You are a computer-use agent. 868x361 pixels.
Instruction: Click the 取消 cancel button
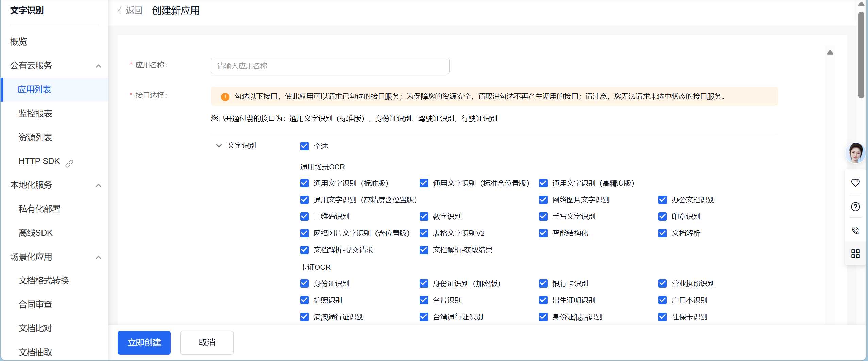point(206,343)
